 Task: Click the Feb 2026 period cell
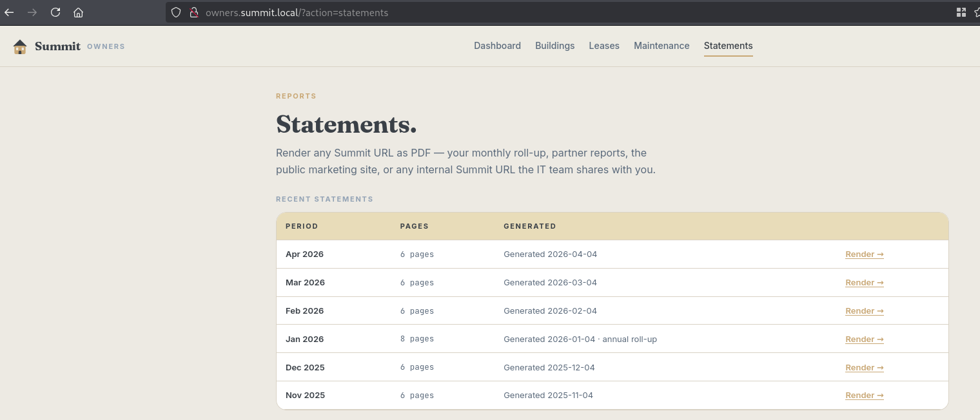coord(304,311)
